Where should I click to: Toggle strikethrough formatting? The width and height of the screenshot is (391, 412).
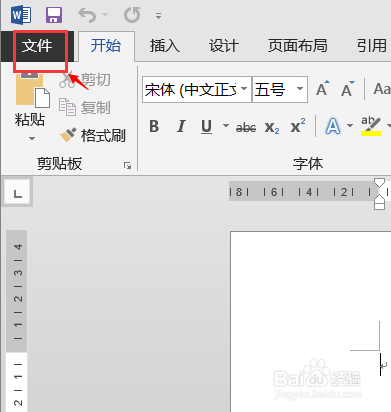pyautogui.click(x=246, y=127)
